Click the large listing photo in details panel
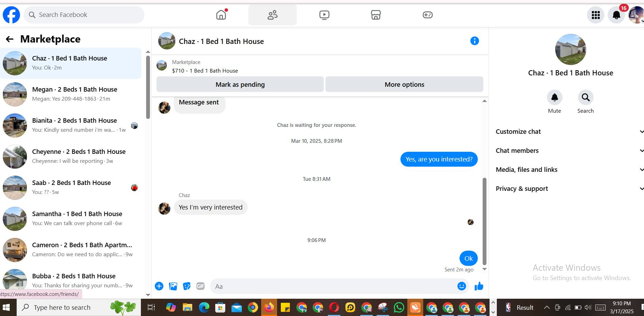 click(570, 49)
